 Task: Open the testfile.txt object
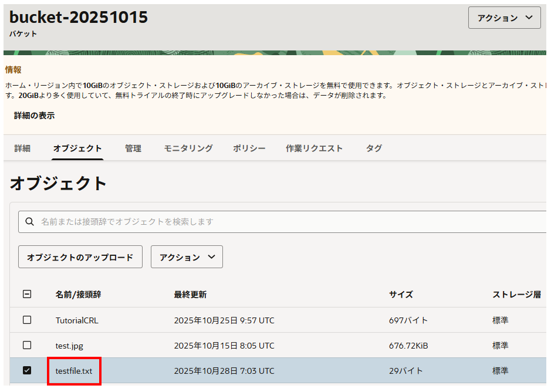coord(74,371)
